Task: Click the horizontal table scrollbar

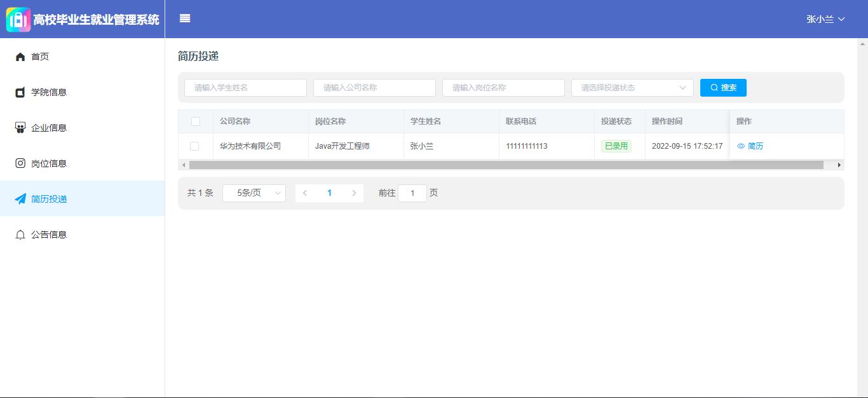Action: pyautogui.click(x=506, y=165)
